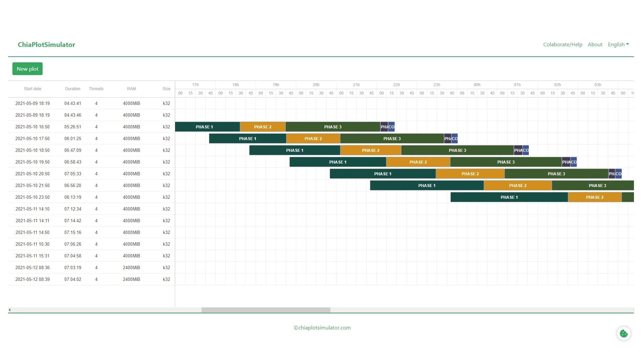The height and width of the screenshot is (362, 644).
Task: Click the 21h timeline header marker
Action: pos(356,84)
